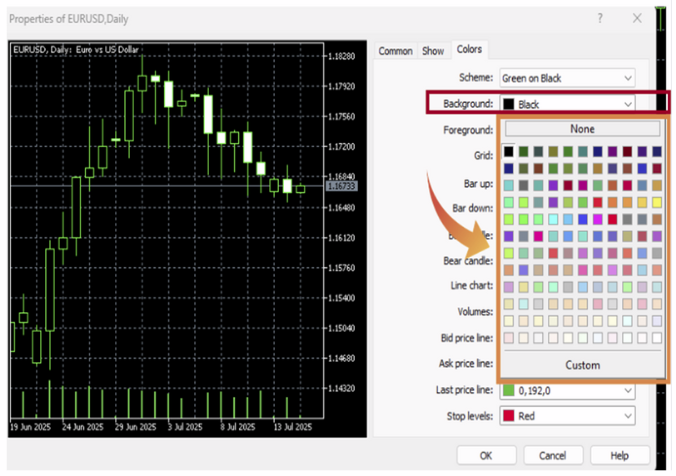Click the Custom color button
The height and width of the screenshot is (476, 676).
(582, 365)
